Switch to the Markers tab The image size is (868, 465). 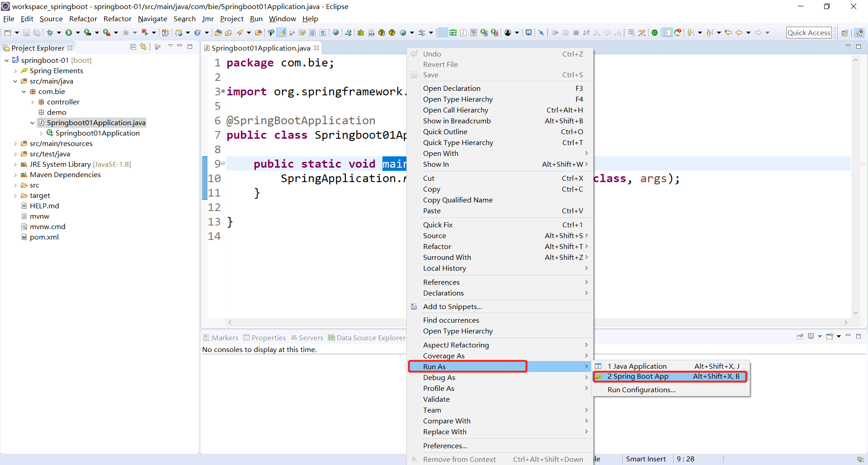(220, 338)
